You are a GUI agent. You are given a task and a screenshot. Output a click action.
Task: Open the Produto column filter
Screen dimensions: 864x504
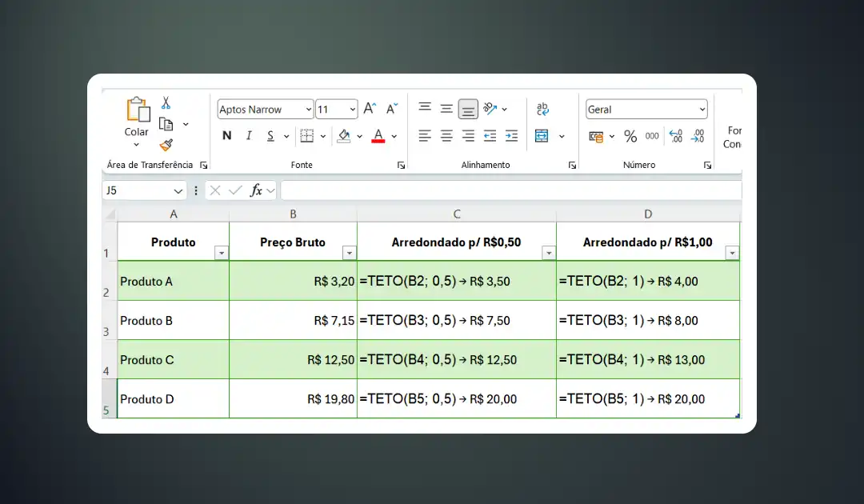tap(222, 253)
